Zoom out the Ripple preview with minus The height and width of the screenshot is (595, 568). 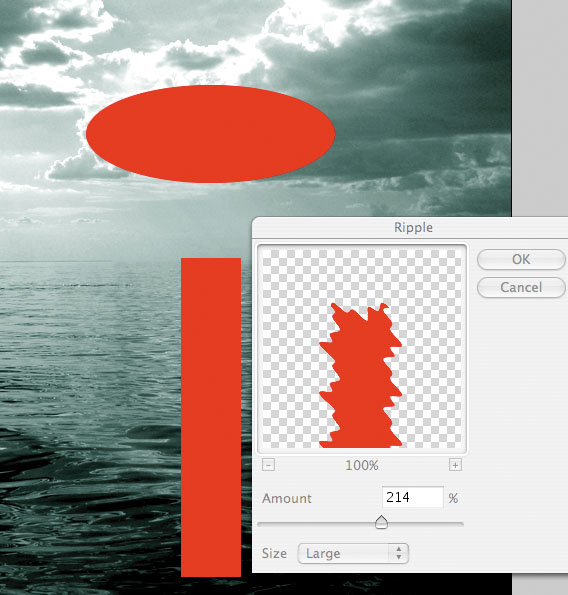click(268, 465)
